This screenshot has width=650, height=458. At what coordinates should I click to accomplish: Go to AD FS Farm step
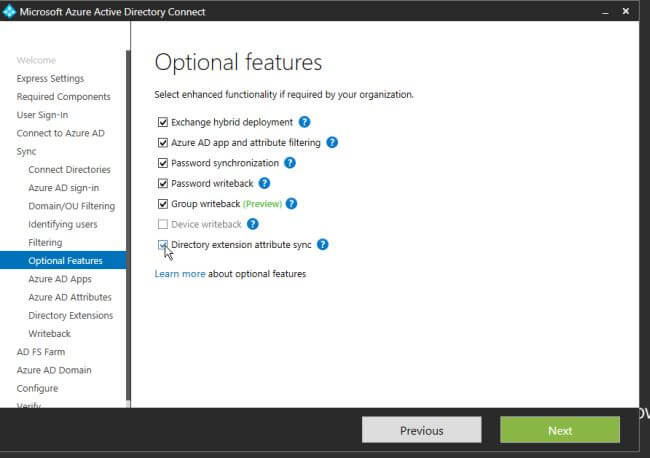click(41, 352)
